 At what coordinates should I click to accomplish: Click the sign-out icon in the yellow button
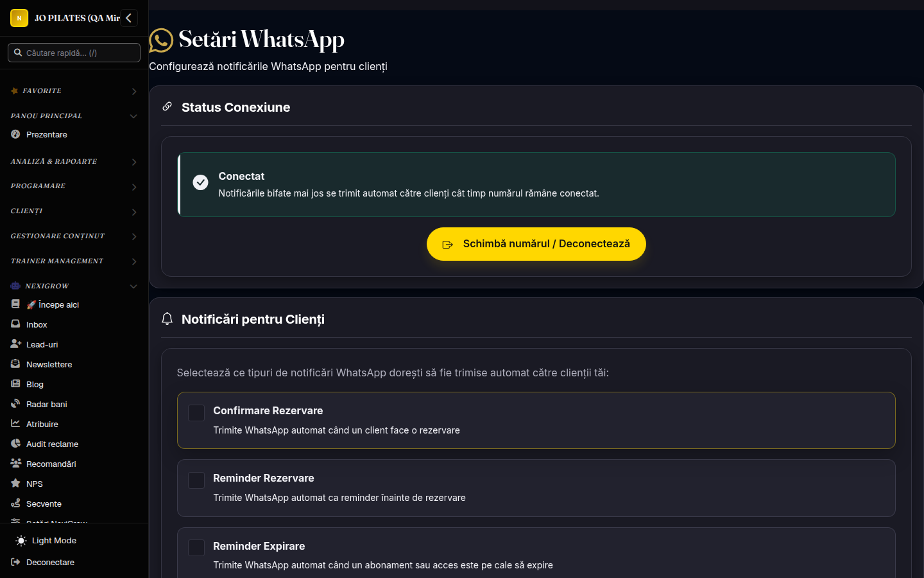point(448,245)
